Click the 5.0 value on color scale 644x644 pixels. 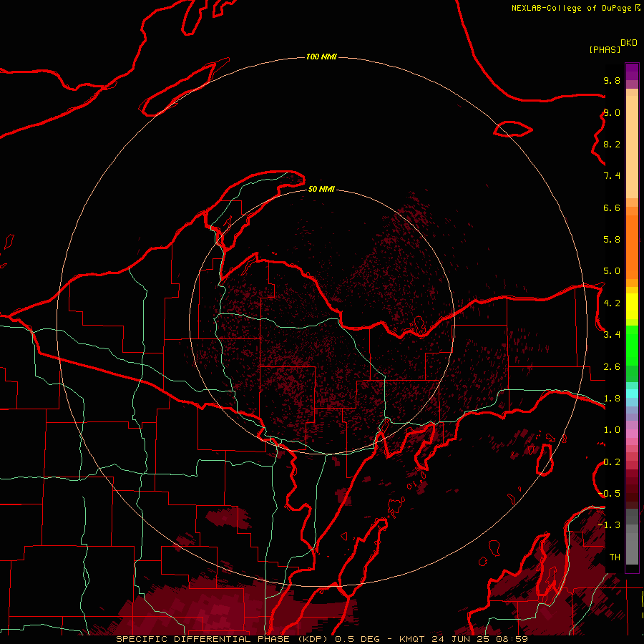coord(612,271)
